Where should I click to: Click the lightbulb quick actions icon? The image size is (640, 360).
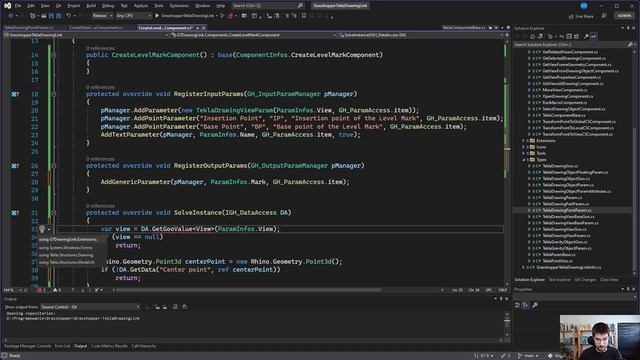42,229
